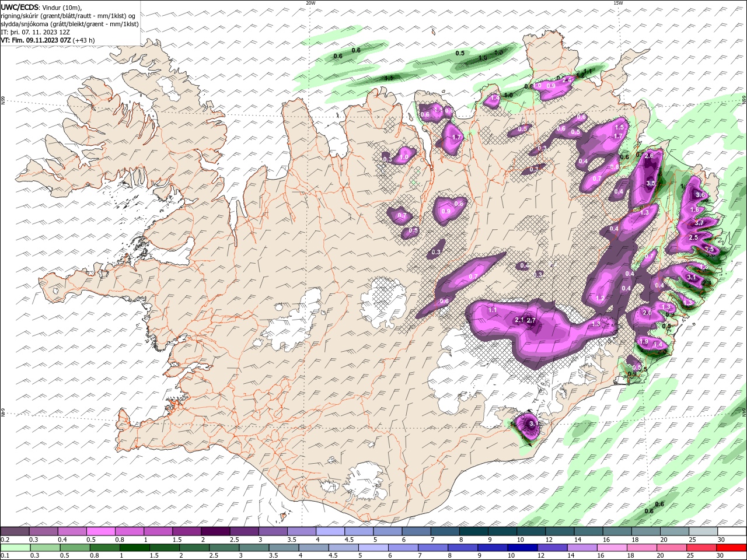Click the '20W' longitude label

[310, 3]
